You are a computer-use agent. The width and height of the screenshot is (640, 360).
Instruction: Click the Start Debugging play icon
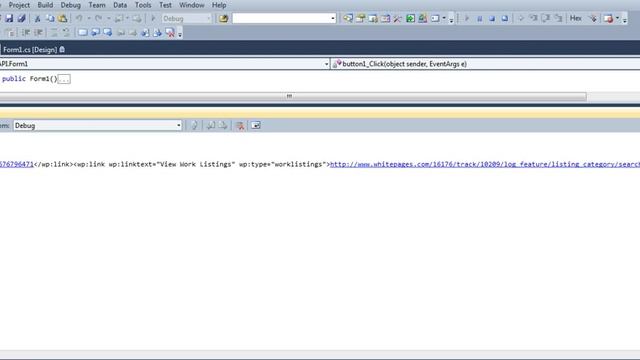153,18
